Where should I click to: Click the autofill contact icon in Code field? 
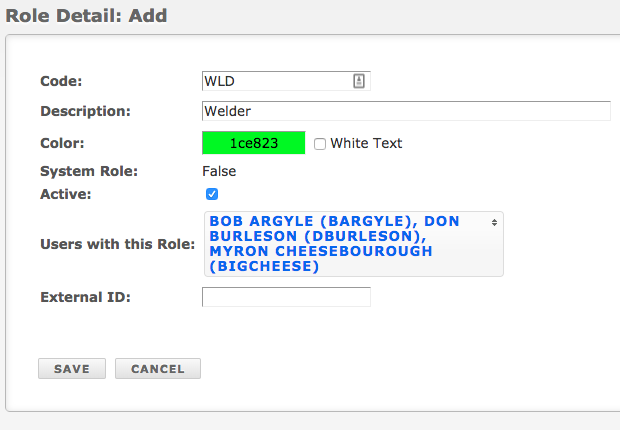point(359,81)
